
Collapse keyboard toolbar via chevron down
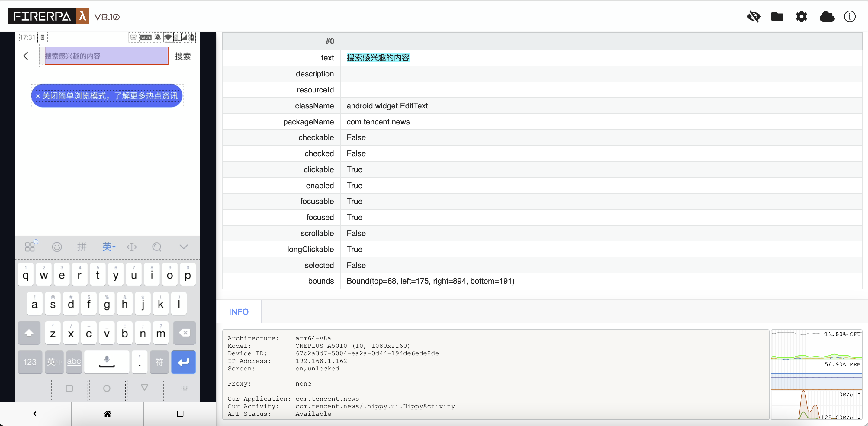coord(184,247)
